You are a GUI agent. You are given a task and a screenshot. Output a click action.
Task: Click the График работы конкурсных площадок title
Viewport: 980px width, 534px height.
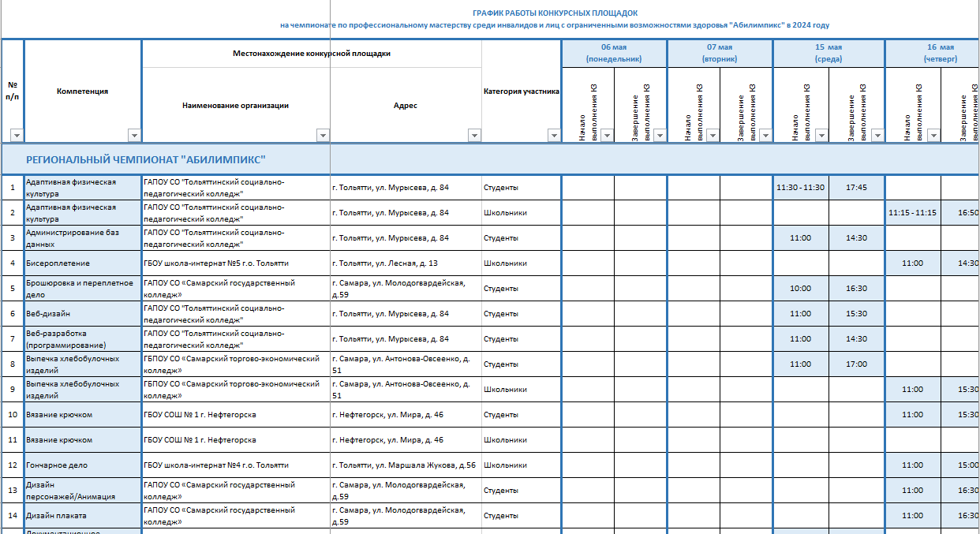[x=555, y=13]
